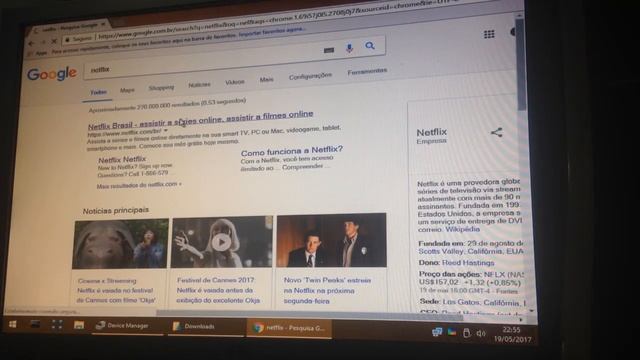Switch to the Notícias results tab
640x360 pixels.
pos(199,84)
